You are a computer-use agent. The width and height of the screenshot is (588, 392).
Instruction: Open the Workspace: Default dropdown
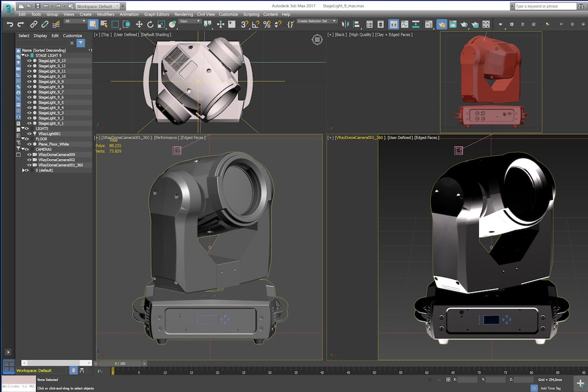click(x=98, y=6)
